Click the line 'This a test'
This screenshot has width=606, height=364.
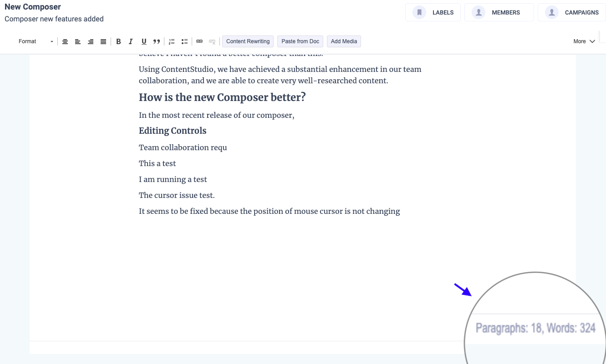click(x=158, y=163)
